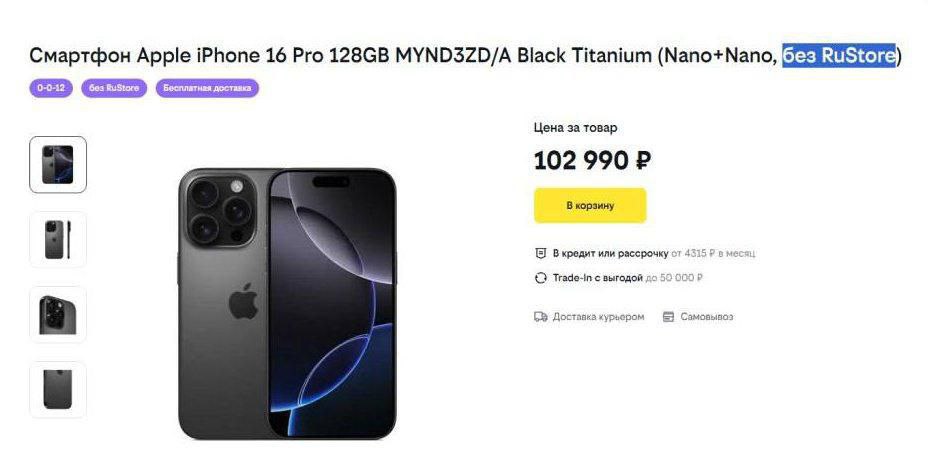
Task: Select the fourth thumbnail showing the bottom edge
Action: coord(58,390)
